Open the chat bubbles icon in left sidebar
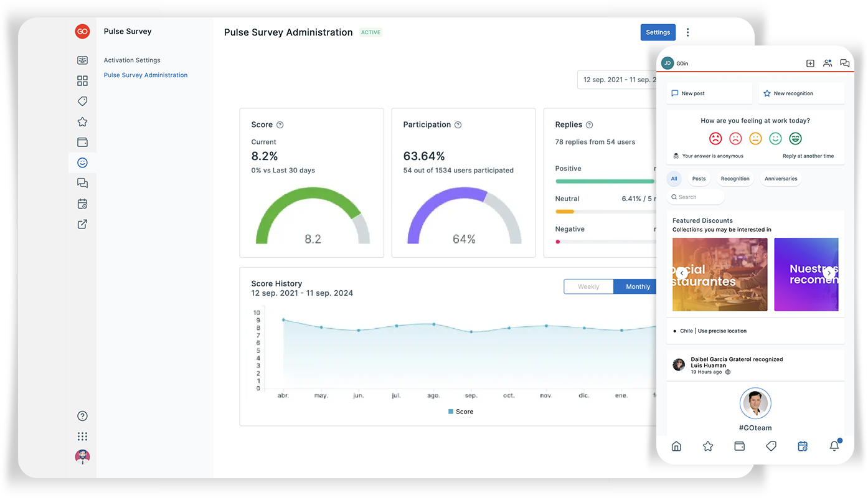868x500 pixels. click(x=82, y=183)
